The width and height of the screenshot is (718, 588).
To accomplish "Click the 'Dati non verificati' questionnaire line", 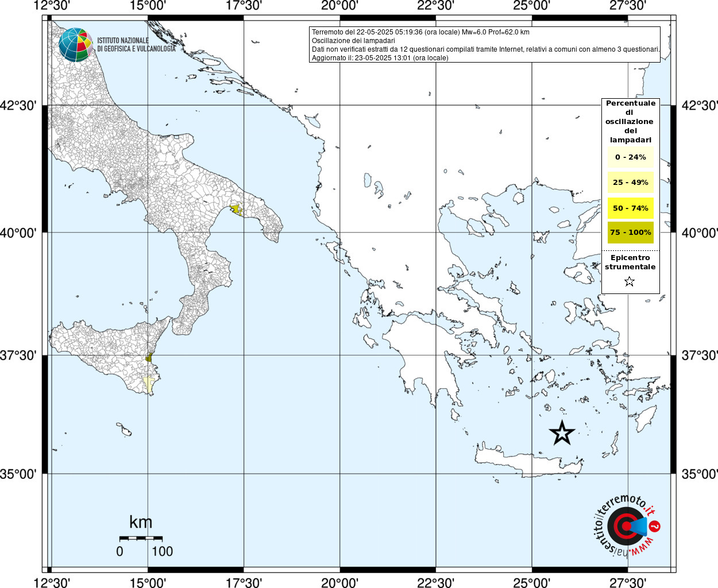I will tap(485, 49).
